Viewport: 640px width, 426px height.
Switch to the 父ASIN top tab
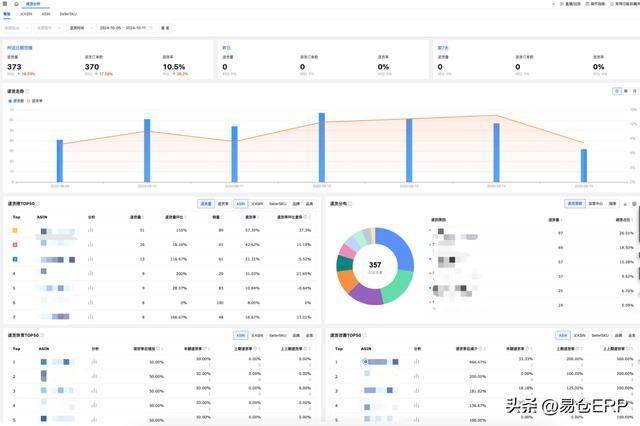[x=26, y=15]
